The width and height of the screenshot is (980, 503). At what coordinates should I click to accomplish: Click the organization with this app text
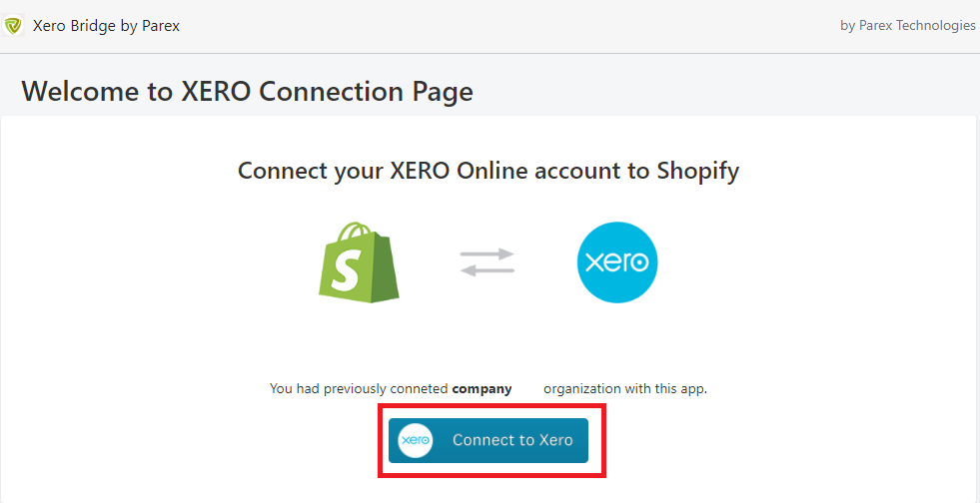pos(625,389)
